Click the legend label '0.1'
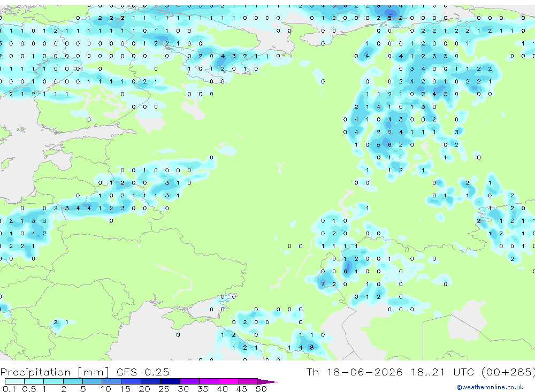This screenshot has width=535, height=392. [x=9, y=389]
